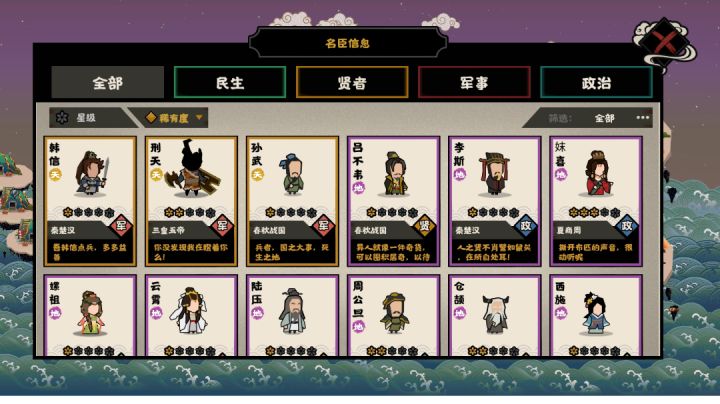
Task: Click the 军 badge on 韩信's card
Action: point(121,225)
